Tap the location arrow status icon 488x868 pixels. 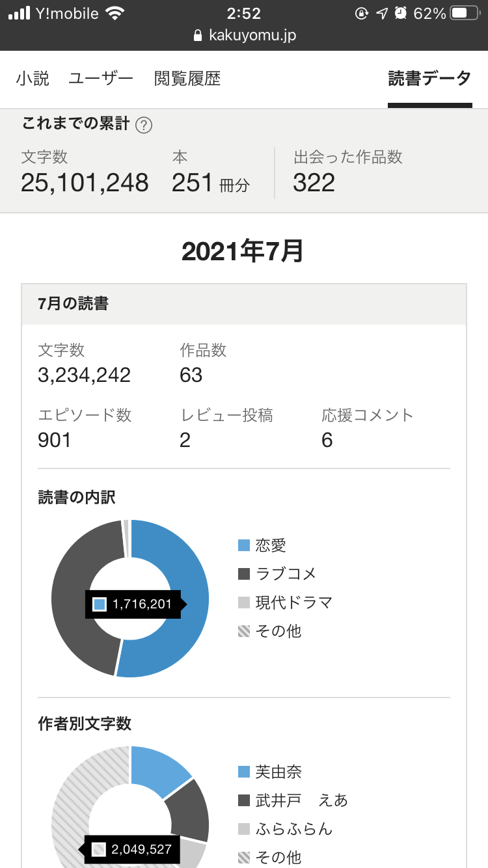coord(382,13)
